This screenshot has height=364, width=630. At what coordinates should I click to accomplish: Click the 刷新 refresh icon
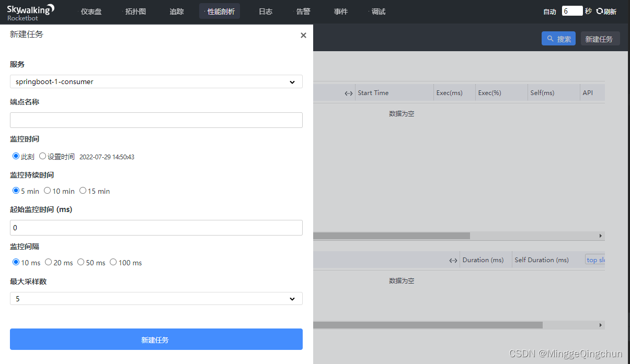(600, 11)
